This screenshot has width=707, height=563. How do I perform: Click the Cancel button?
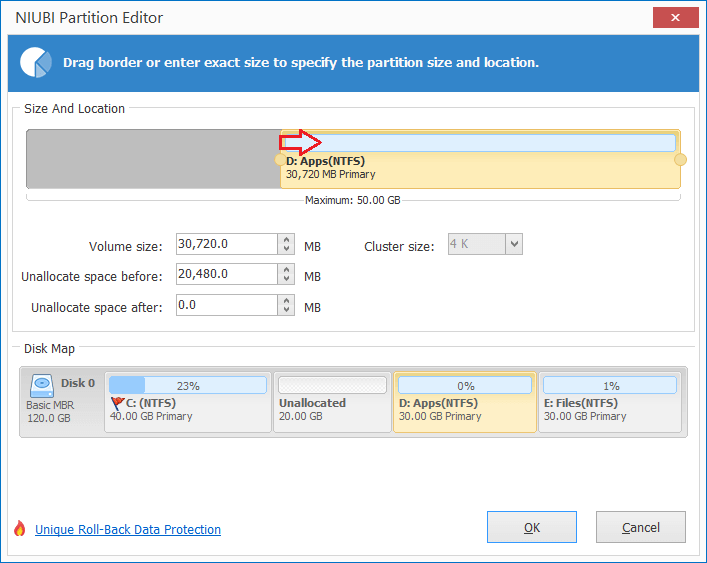(x=641, y=527)
